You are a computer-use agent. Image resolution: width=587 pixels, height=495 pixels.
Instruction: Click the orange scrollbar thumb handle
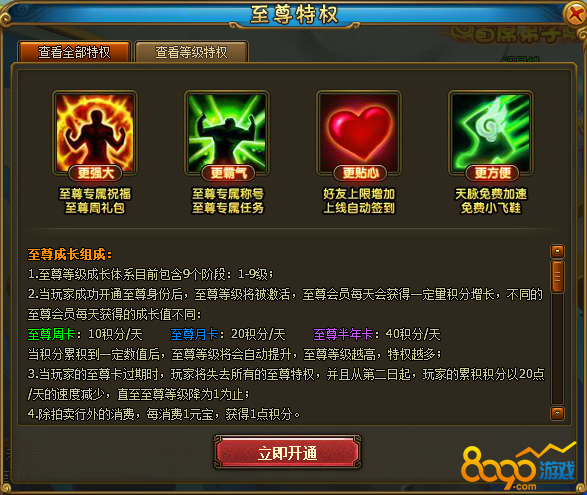coord(557,277)
